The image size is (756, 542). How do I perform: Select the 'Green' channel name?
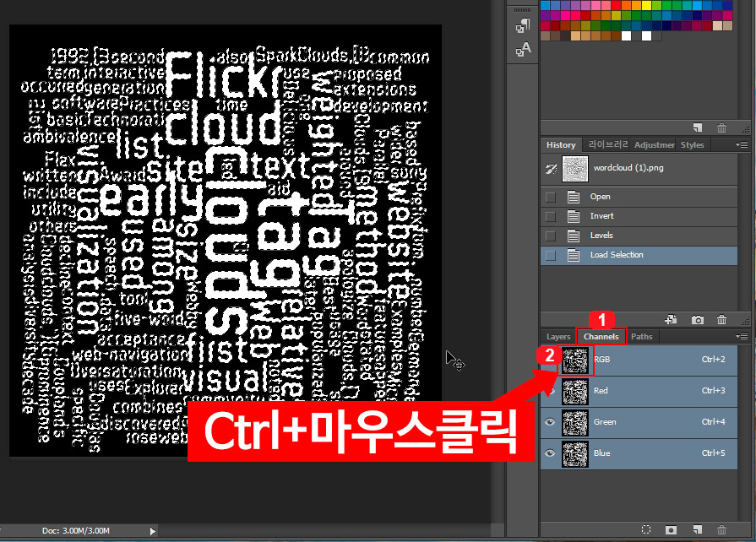(605, 422)
